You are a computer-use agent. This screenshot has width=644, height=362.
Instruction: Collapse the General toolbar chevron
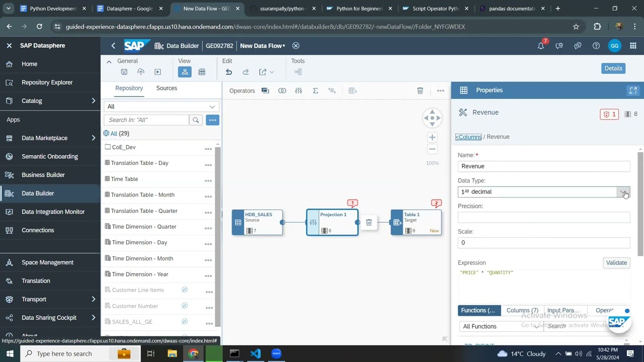click(x=109, y=61)
